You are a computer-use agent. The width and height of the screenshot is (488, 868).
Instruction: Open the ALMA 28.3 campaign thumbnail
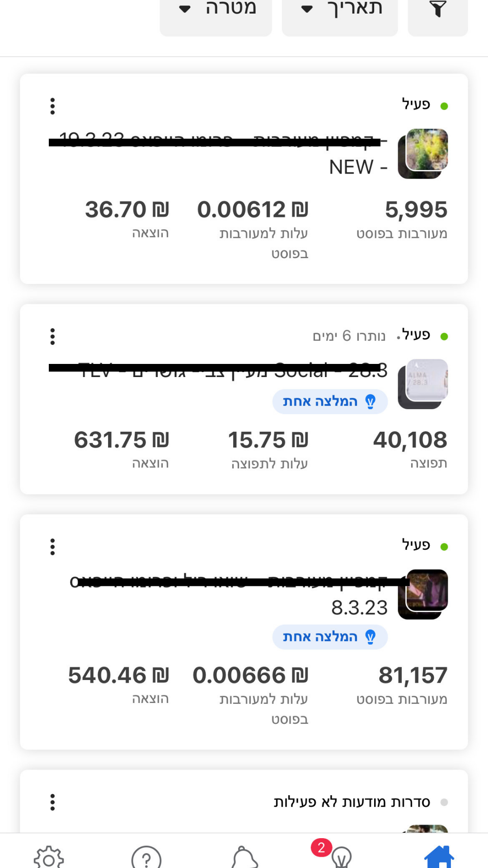423,384
